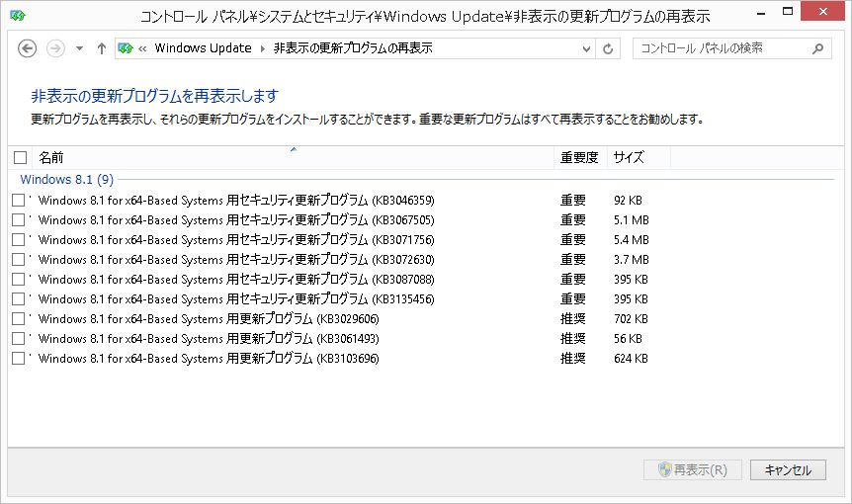This screenshot has width=852, height=504.
Task: Check the box for update KB3046359
Action: point(19,200)
